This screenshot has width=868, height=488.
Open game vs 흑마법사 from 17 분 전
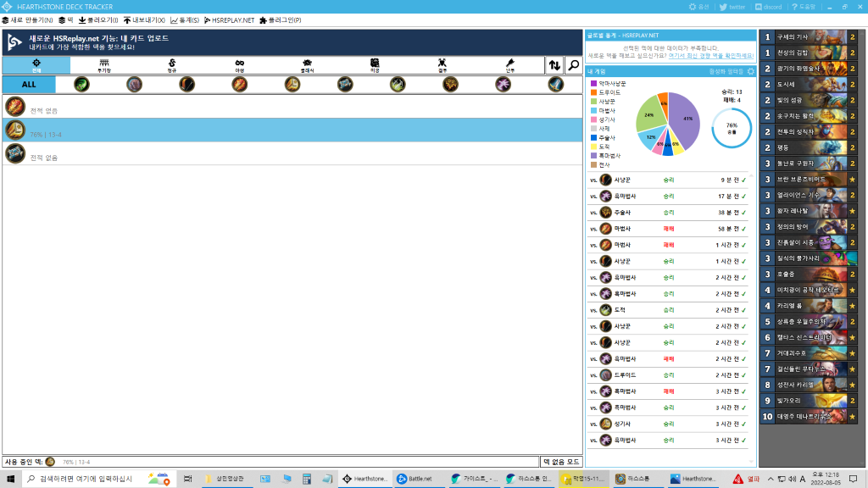click(668, 196)
